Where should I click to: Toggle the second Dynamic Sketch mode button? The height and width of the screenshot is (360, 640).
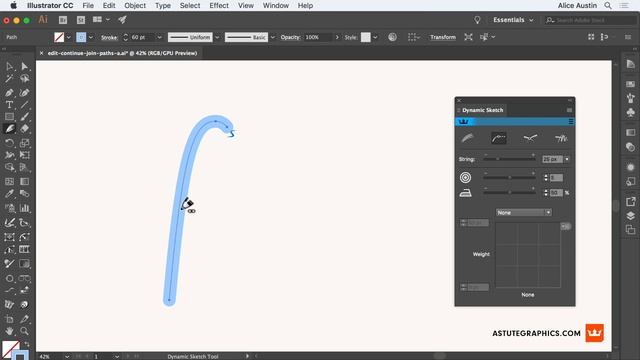coord(499,138)
